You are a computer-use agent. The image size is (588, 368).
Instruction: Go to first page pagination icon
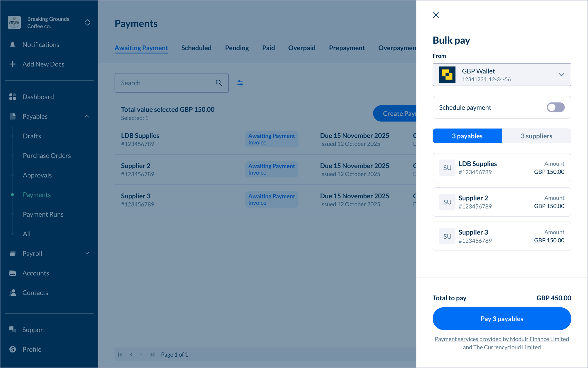coord(120,355)
